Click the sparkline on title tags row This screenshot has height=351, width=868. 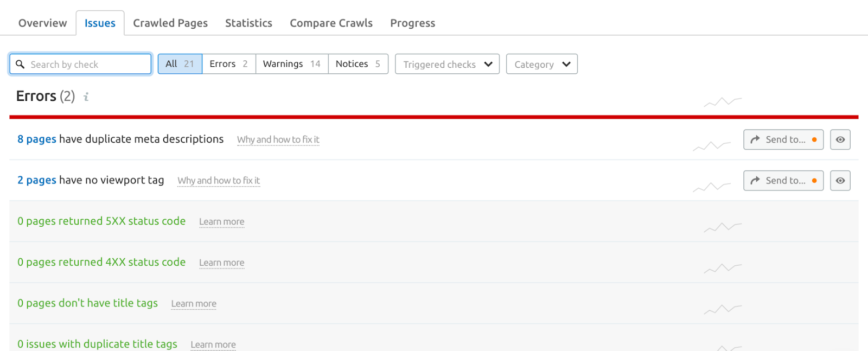click(x=723, y=309)
